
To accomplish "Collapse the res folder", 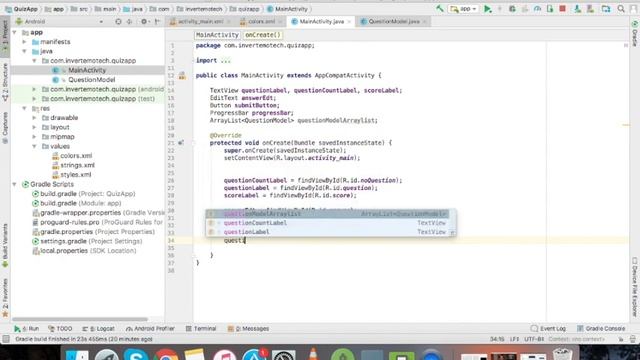I will tap(24, 108).
